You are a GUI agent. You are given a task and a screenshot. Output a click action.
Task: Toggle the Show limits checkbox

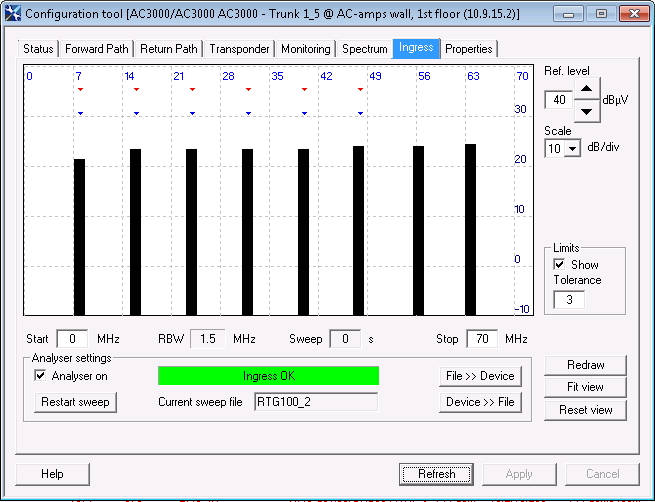pyautogui.click(x=559, y=264)
